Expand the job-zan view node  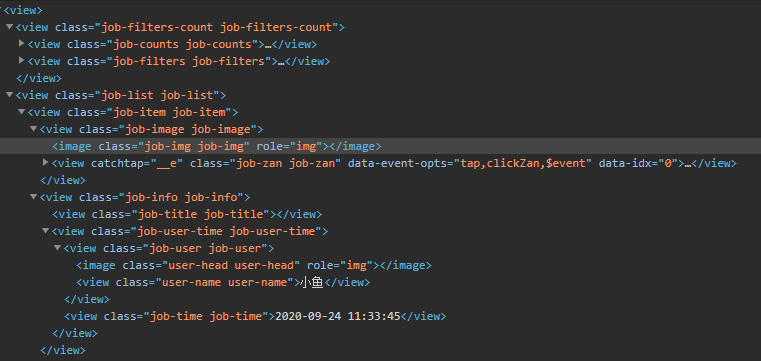click(46, 163)
